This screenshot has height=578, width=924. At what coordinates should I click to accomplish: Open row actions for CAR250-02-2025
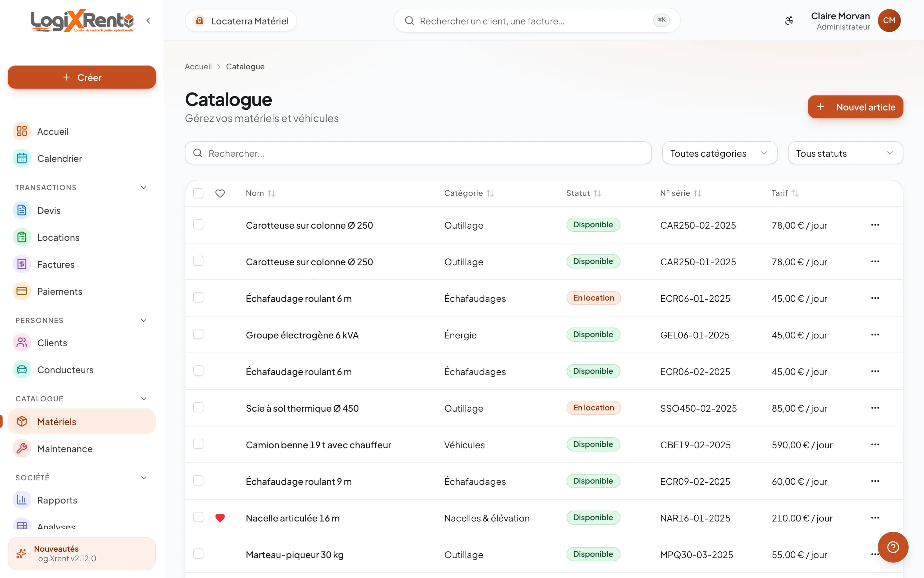(x=875, y=225)
